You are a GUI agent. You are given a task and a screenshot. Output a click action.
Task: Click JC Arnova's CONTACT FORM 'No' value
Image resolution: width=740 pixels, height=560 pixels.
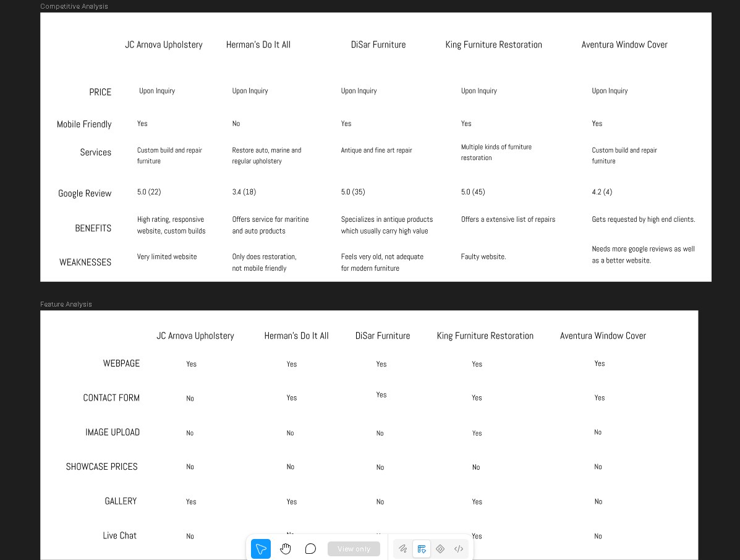click(x=190, y=399)
